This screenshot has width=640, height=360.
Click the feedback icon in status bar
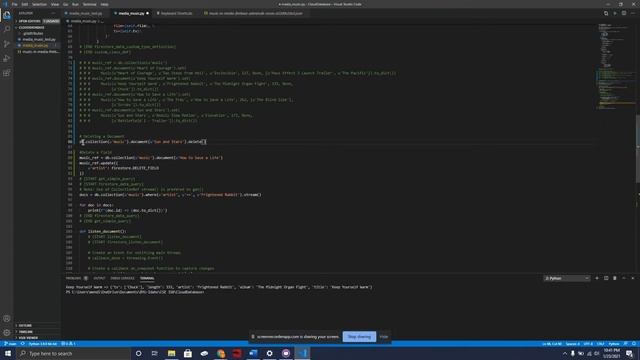(x=626, y=344)
